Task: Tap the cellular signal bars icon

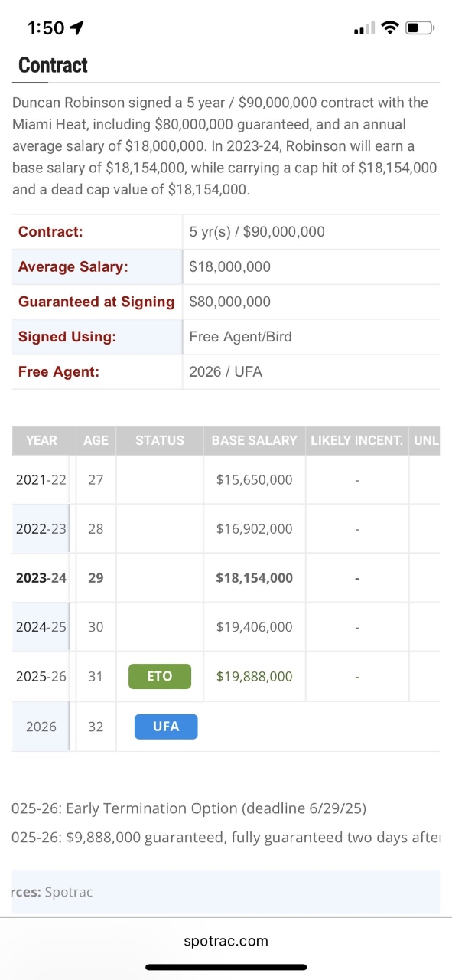Action: point(364,29)
